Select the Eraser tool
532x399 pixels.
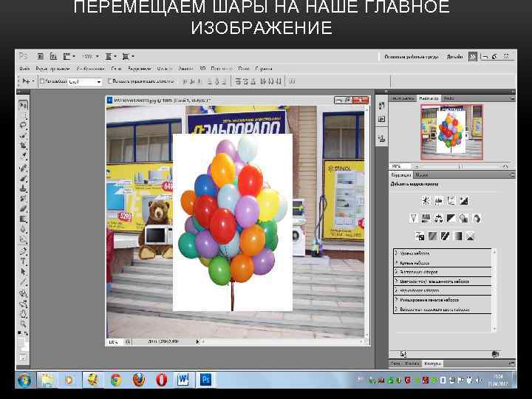coord(23,208)
